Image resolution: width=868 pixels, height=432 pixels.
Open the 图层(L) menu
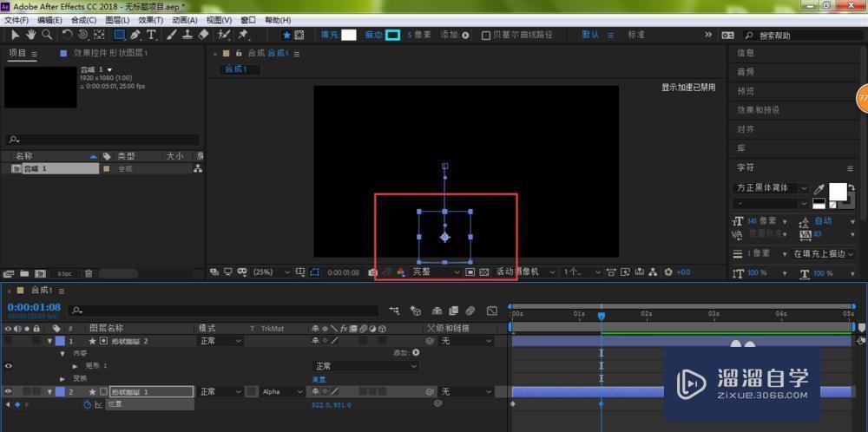coord(117,20)
